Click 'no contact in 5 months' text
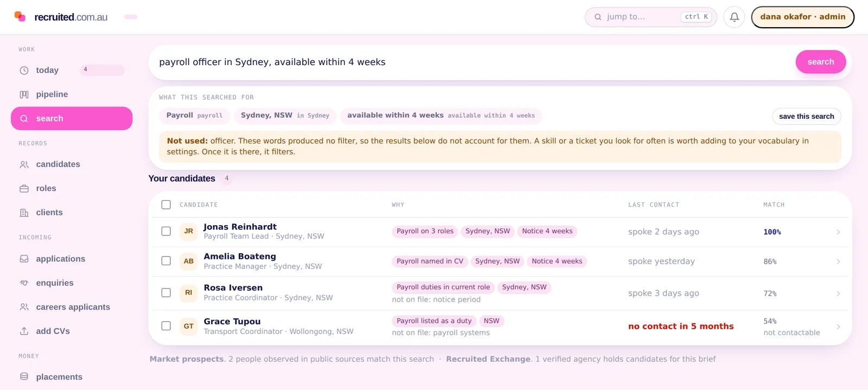 click(681, 327)
